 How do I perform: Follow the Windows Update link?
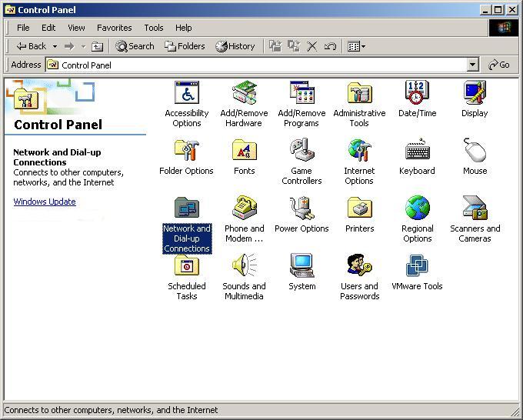point(45,202)
